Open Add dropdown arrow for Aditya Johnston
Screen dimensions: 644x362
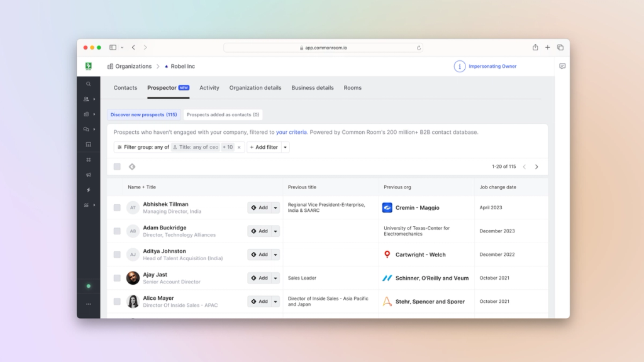pos(275,255)
